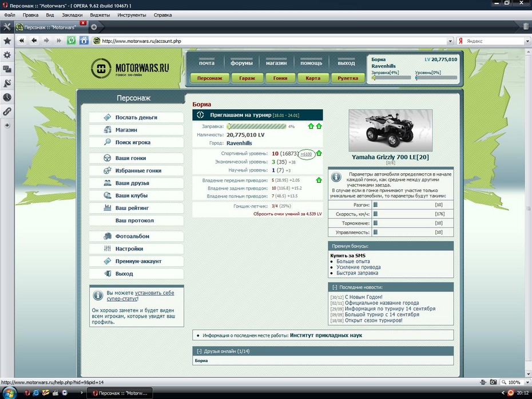The image size is (532, 399).
Task: Open the Правка menu
Action: [30, 15]
